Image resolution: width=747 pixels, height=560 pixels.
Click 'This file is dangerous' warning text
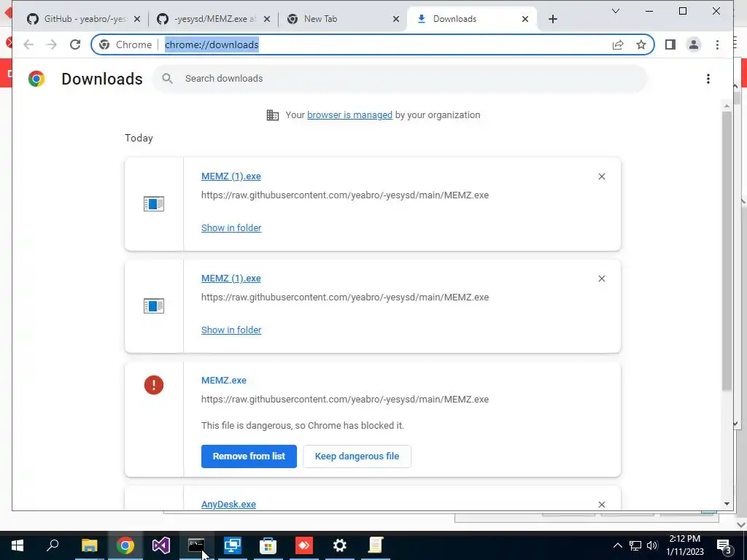303,426
